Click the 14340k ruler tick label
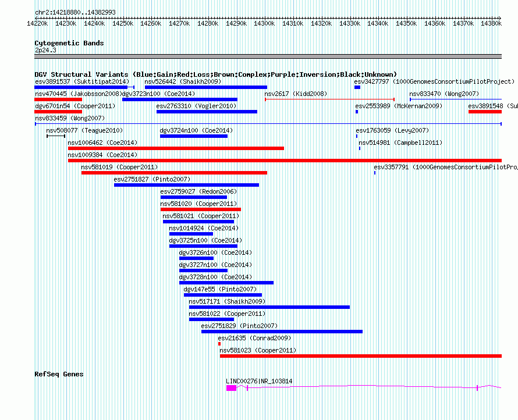518x420 pixels. (x=378, y=23)
